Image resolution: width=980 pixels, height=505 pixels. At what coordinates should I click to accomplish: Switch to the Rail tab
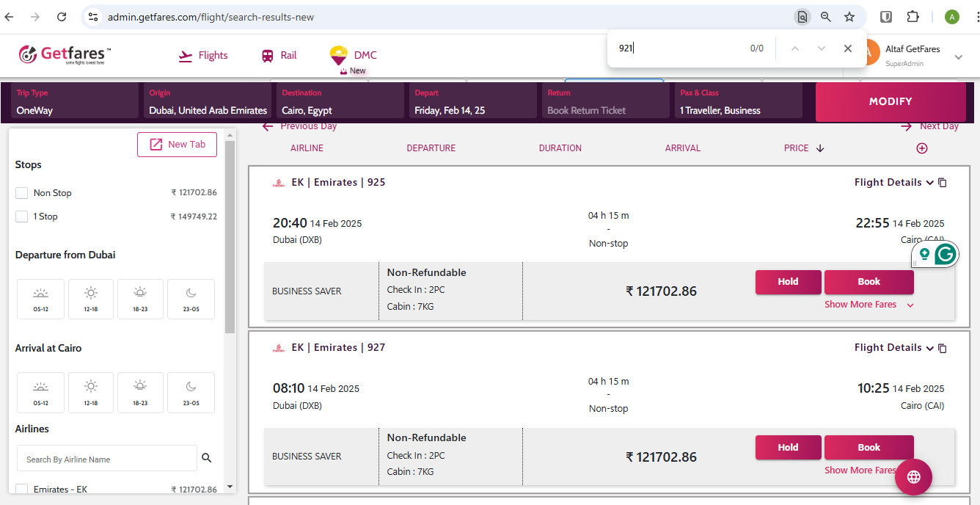[x=279, y=56]
